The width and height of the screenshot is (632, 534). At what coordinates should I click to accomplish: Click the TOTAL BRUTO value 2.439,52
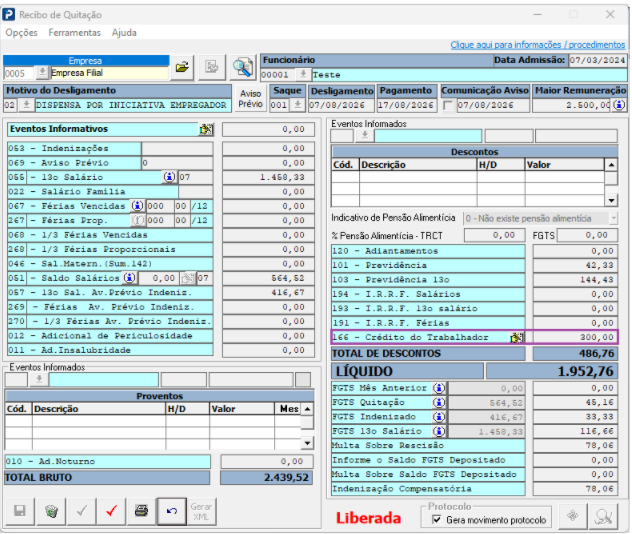266,478
